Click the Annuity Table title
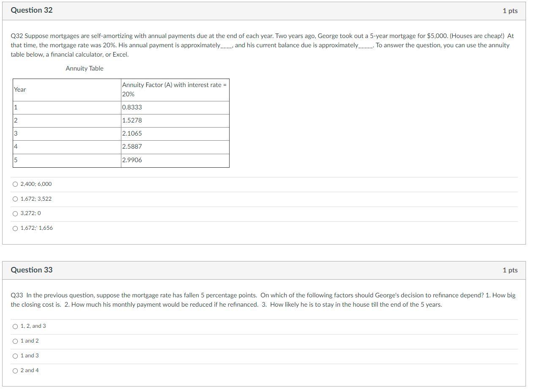534x392 pixels. 84,68
